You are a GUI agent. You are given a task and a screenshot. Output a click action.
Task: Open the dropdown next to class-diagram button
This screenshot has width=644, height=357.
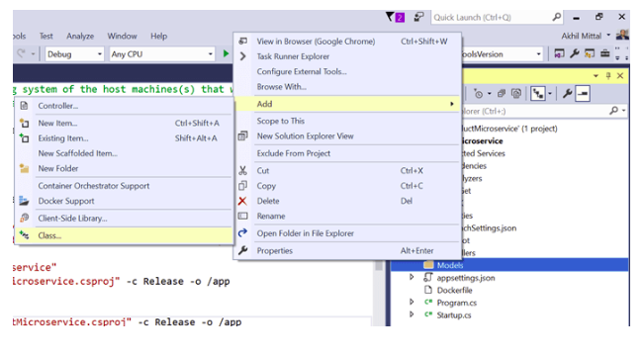tap(550, 94)
